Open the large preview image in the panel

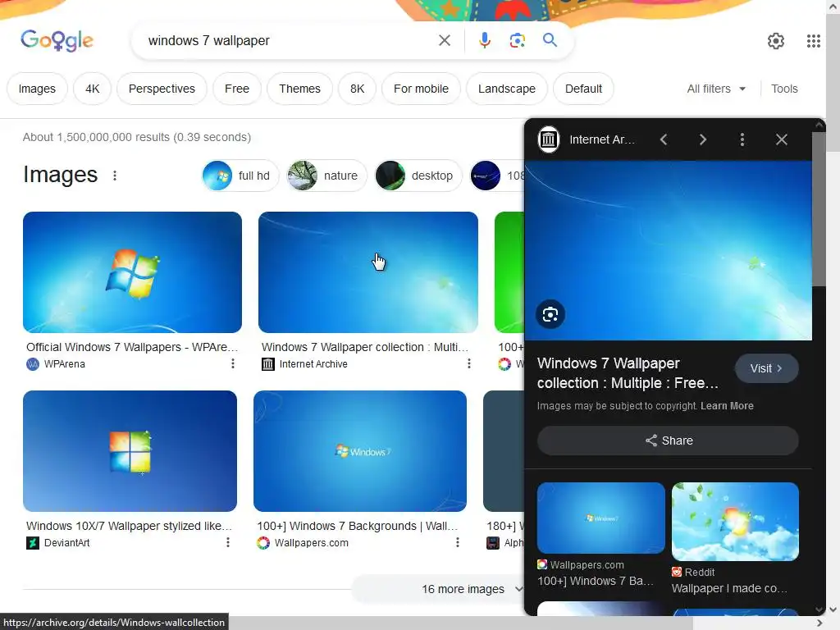668,250
